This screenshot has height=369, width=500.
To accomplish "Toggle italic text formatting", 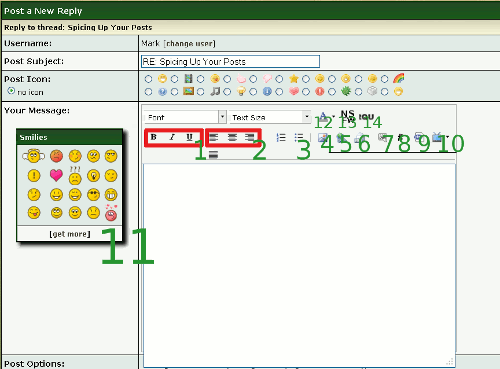I will tap(172, 137).
